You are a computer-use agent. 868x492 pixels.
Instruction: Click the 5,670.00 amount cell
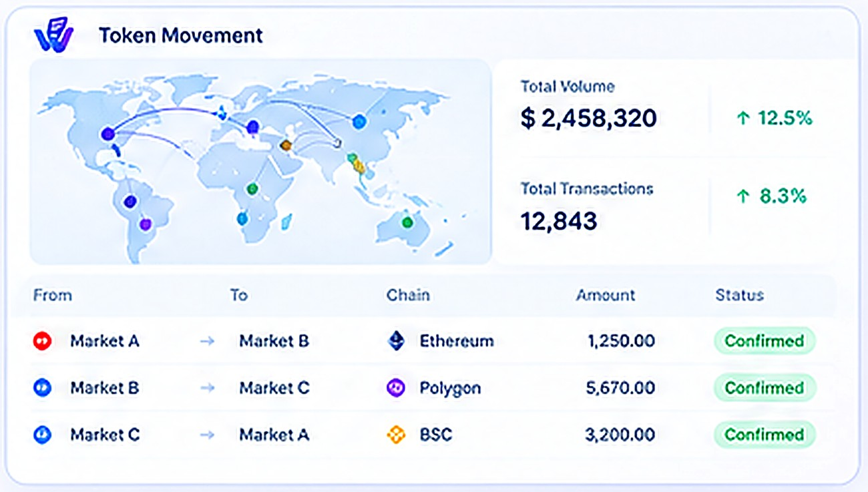[x=620, y=388]
